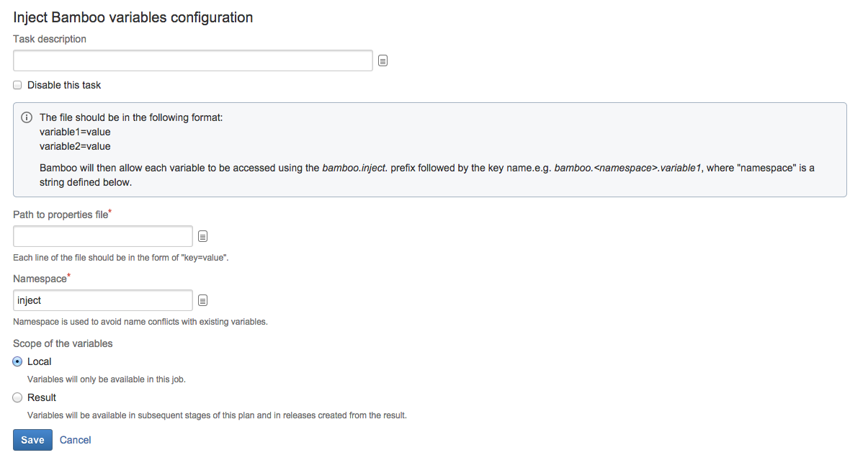Click the 'Disable this task' label text
The width and height of the screenshot is (868, 468).
point(64,85)
